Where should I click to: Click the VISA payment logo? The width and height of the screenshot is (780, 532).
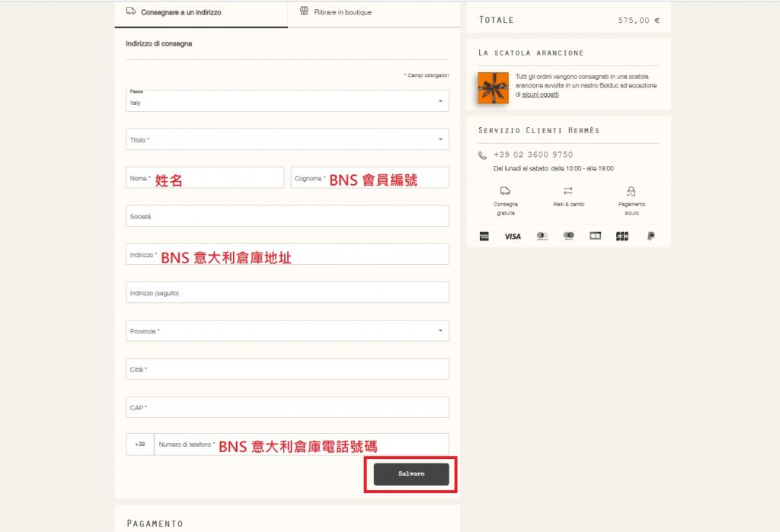point(513,237)
